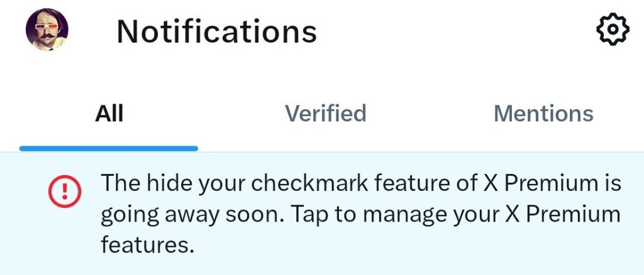
Task: Click the Notifications page title
Action: tap(216, 31)
